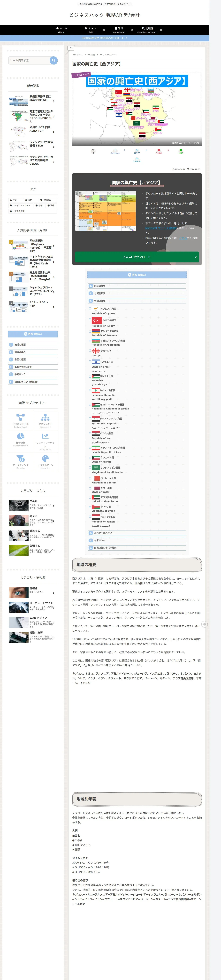Image resolution: width=221 pixels, height=980 pixels.
Task: Select the イラク共和国 bullet in the contents
Action: 90,433
